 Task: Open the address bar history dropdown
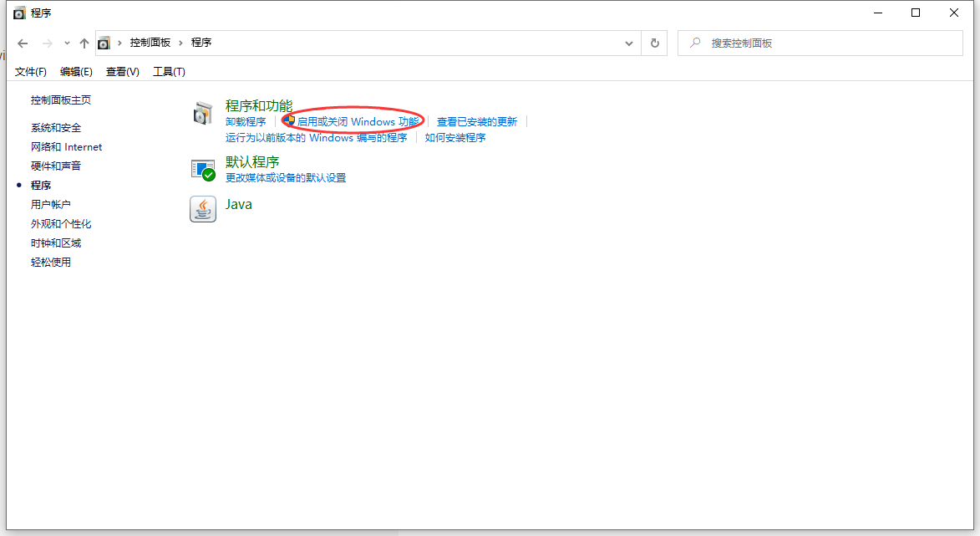(x=629, y=43)
